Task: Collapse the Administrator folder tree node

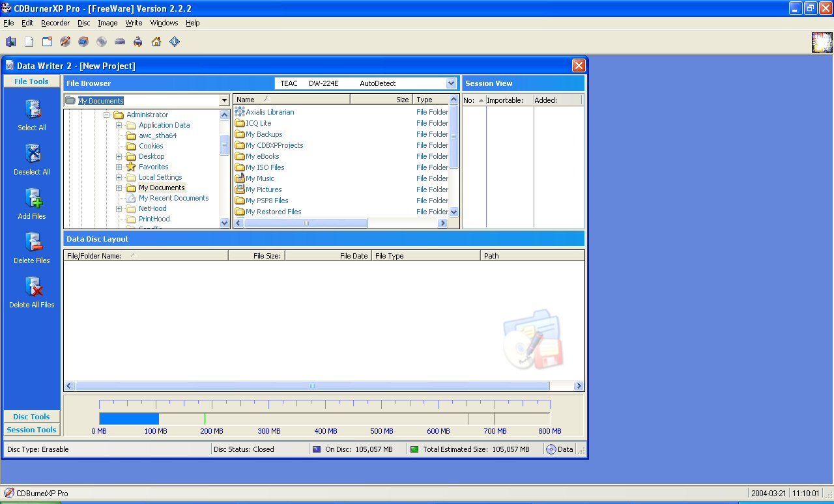Action: [x=107, y=115]
